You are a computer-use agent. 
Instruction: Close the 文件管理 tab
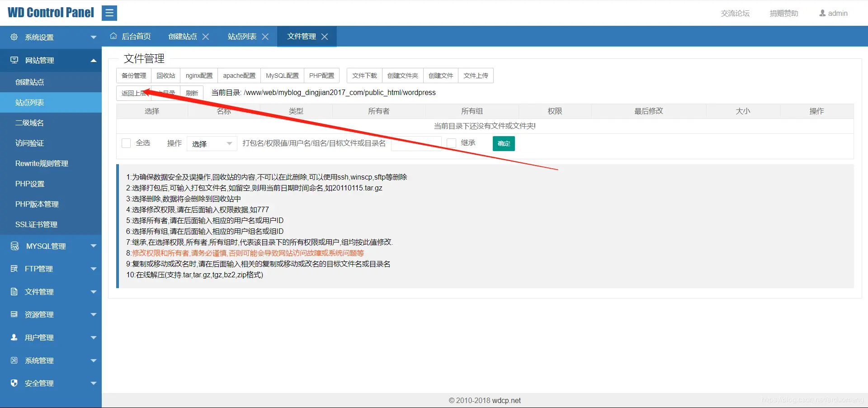click(325, 37)
